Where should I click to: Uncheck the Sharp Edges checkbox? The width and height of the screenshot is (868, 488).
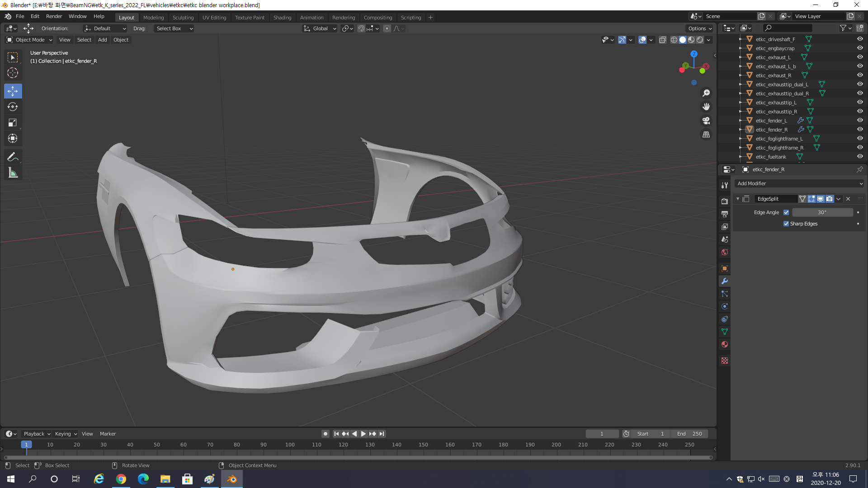(786, 224)
